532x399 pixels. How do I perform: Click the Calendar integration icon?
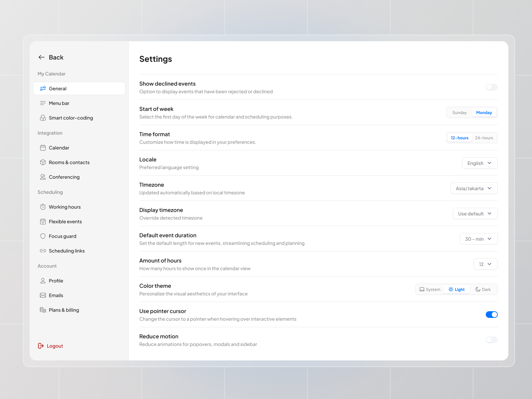pos(43,148)
